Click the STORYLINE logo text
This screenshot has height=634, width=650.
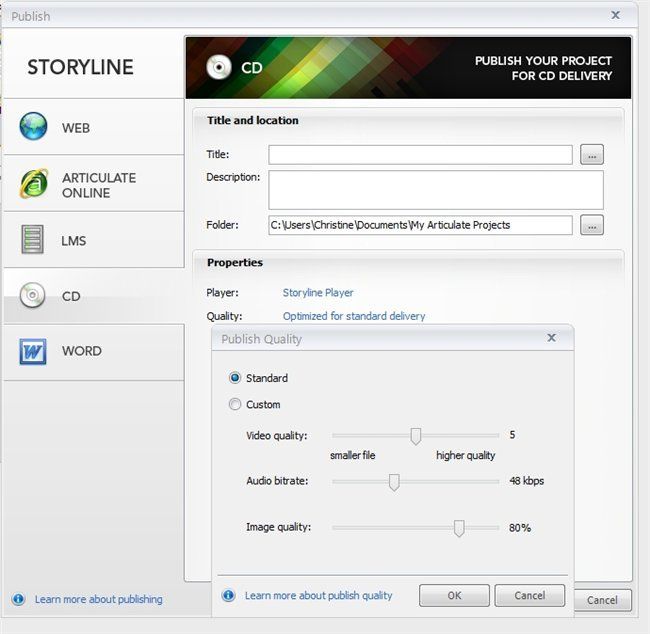pos(80,67)
